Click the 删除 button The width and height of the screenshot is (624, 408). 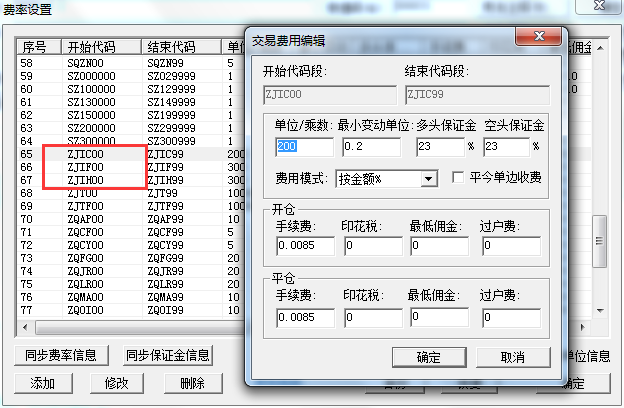click(193, 383)
